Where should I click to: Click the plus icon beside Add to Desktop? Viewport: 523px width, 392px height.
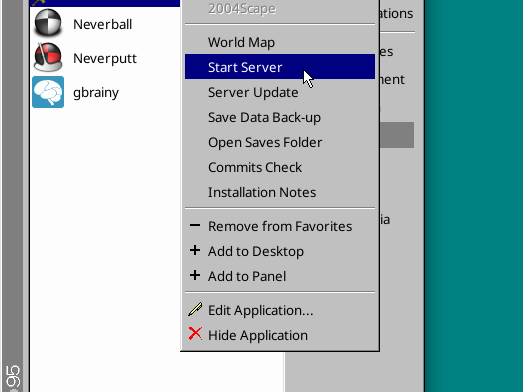(x=195, y=251)
